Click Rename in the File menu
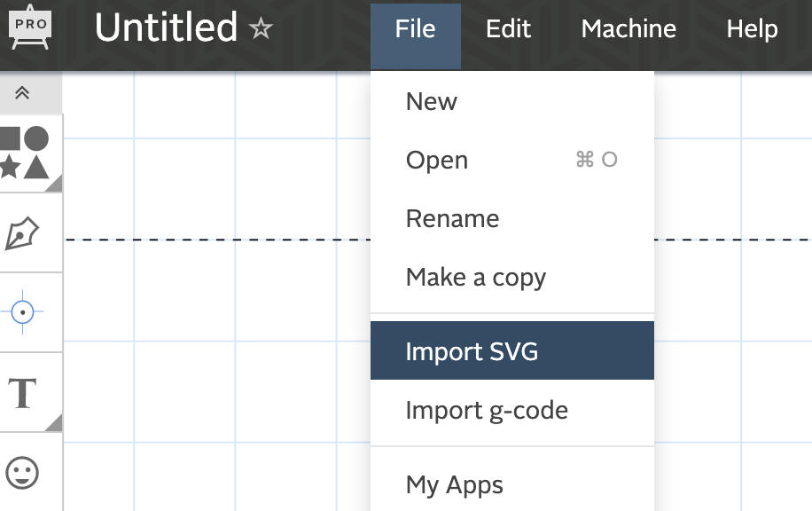This screenshot has width=812, height=511. 452,219
